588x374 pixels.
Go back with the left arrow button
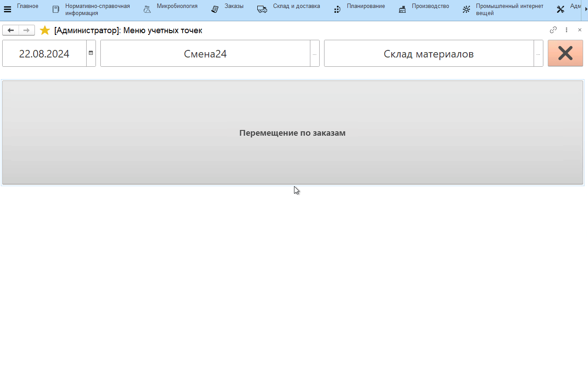11,30
